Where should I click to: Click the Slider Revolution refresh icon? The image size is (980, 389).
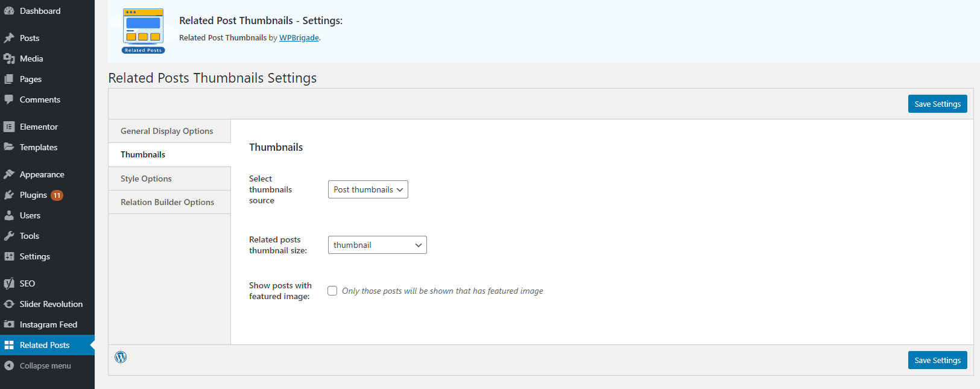(x=9, y=304)
